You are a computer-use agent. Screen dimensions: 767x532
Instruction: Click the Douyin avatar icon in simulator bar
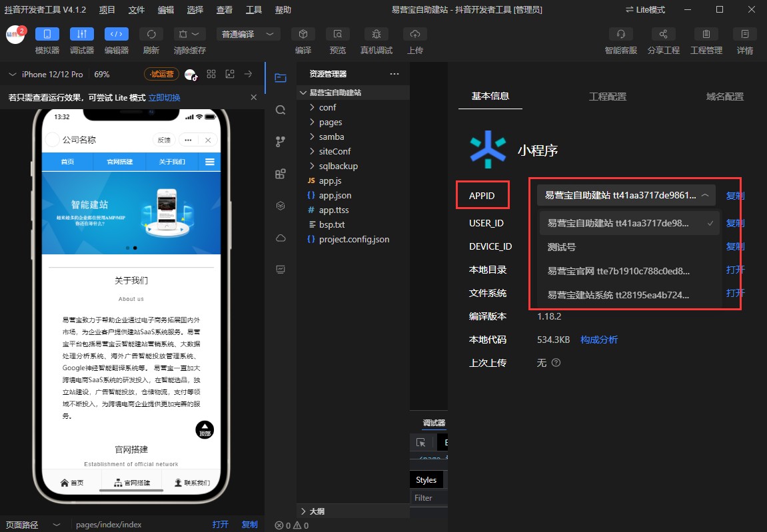click(191, 75)
